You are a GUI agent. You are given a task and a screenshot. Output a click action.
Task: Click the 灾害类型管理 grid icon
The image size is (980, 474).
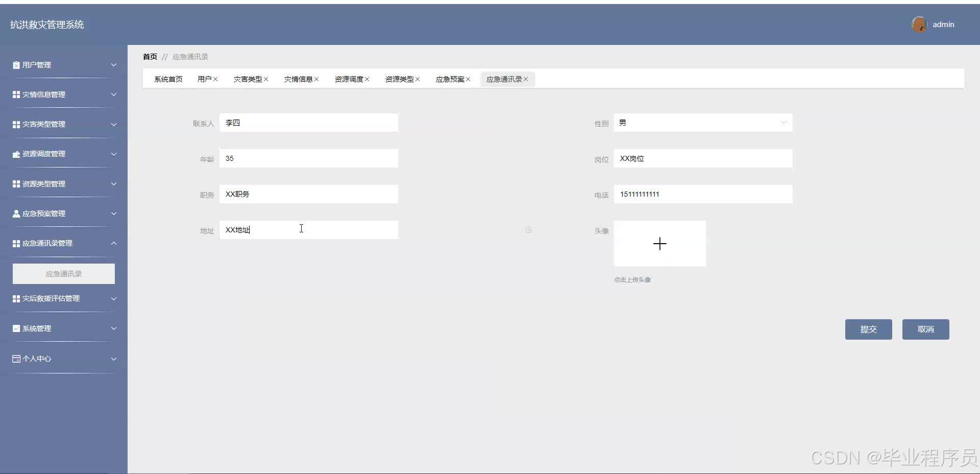pyautogui.click(x=15, y=124)
